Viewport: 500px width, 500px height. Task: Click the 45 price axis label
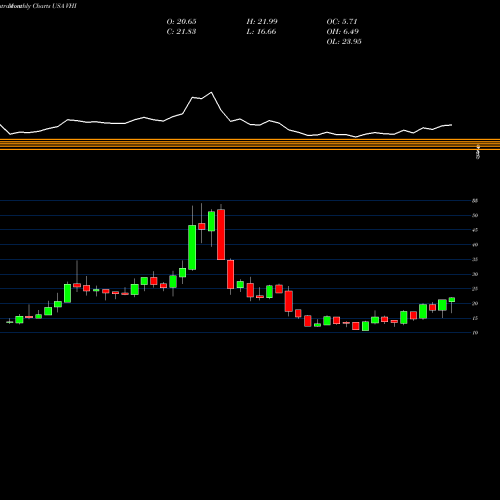point(475,230)
